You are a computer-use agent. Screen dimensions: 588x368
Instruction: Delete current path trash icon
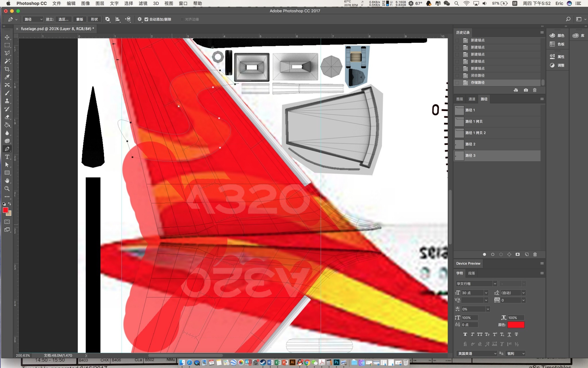pos(535,254)
